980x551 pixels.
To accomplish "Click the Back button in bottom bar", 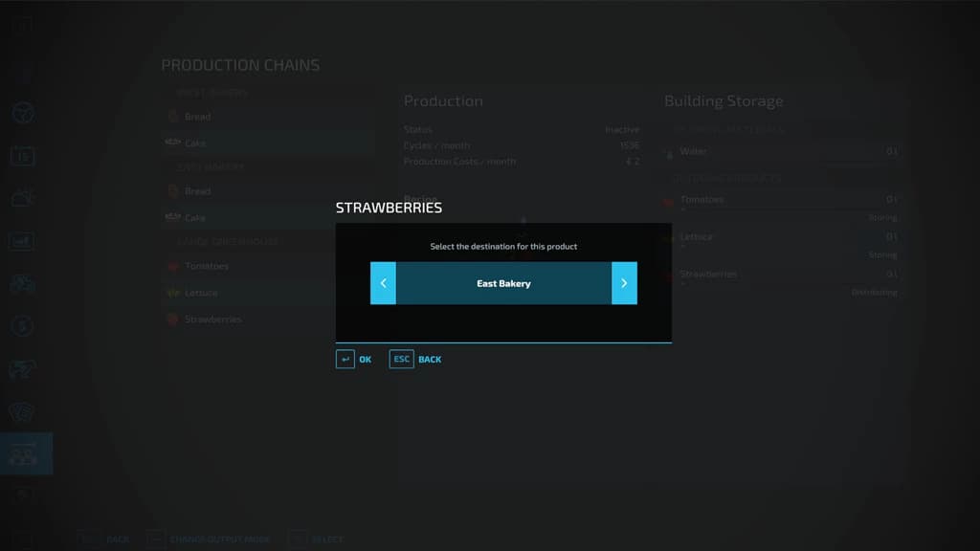I will tap(103, 540).
